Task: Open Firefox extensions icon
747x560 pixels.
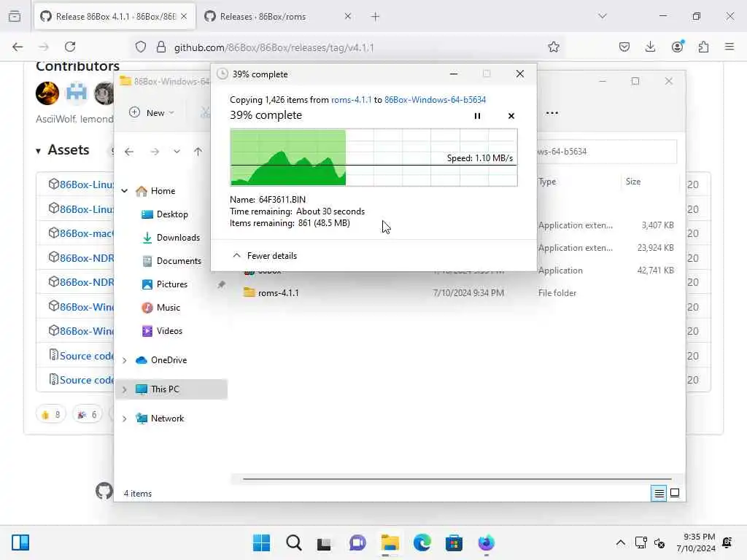Action: coord(704,47)
